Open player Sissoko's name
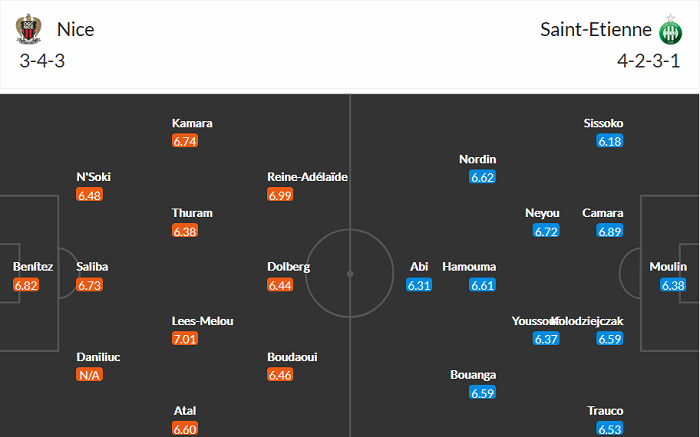Viewport: 700px width, 437px height. pos(603,123)
